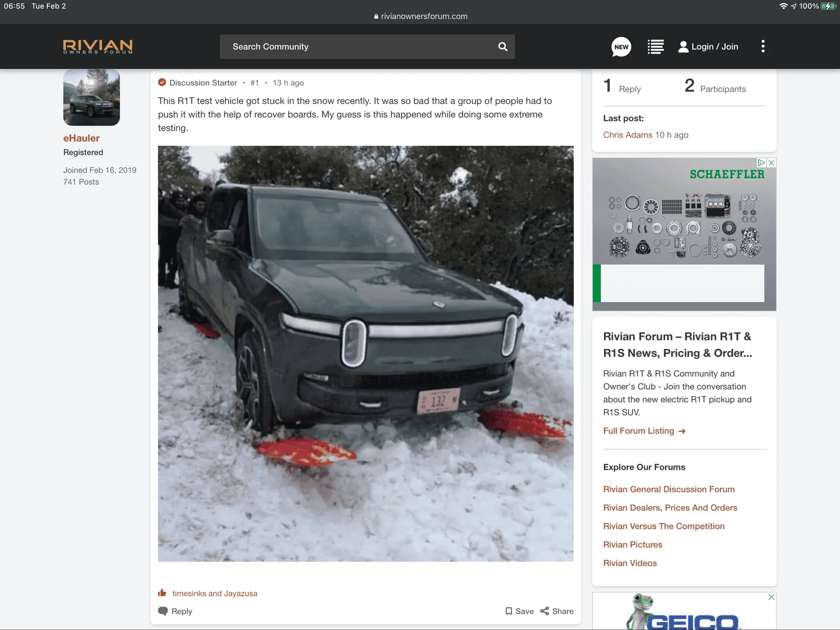The width and height of the screenshot is (840, 630).
Task: Click the '2 Participants' count
Action: pyautogui.click(x=715, y=86)
